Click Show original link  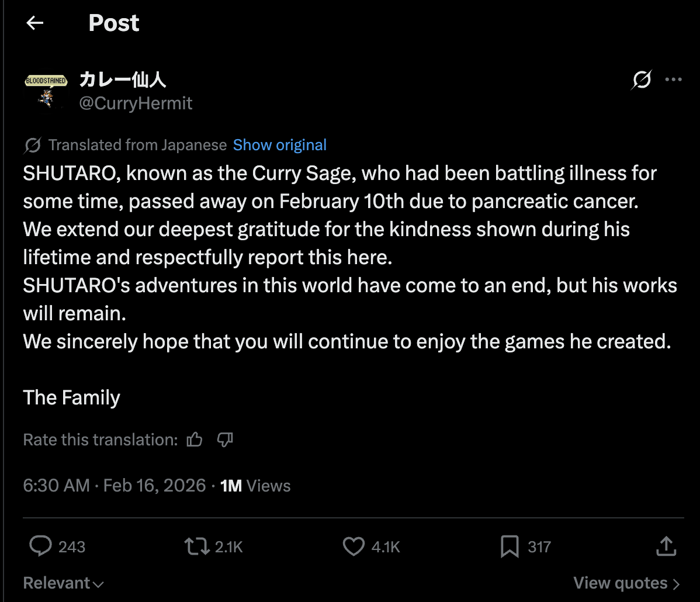click(x=279, y=145)
